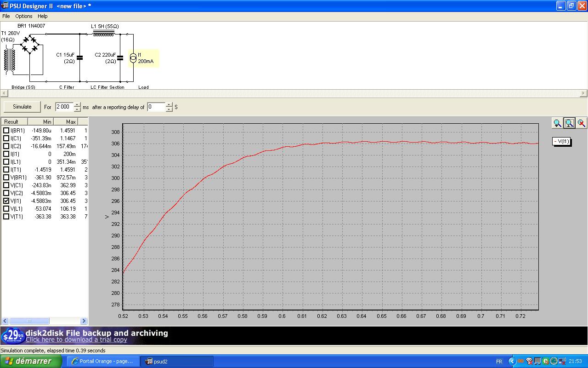Viewport: 588px width, 368px height.
Task: Click the simulation time field showing 2.000
Action: click(64, 107)
